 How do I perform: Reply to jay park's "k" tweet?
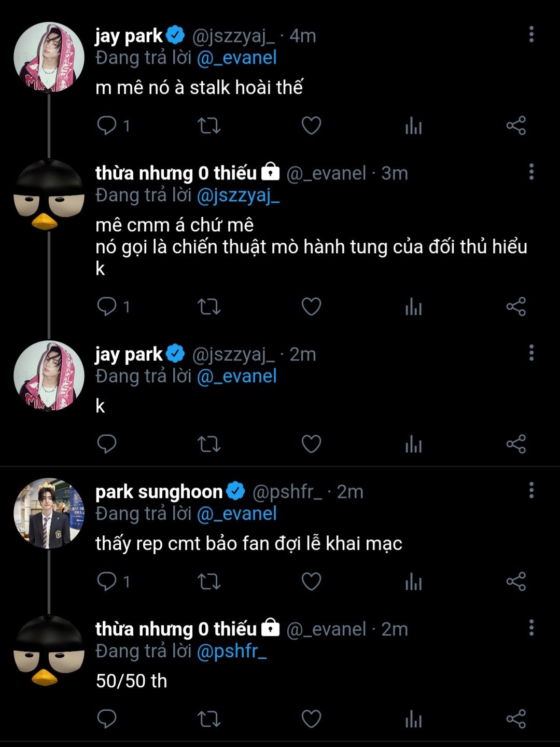point(107,444)
